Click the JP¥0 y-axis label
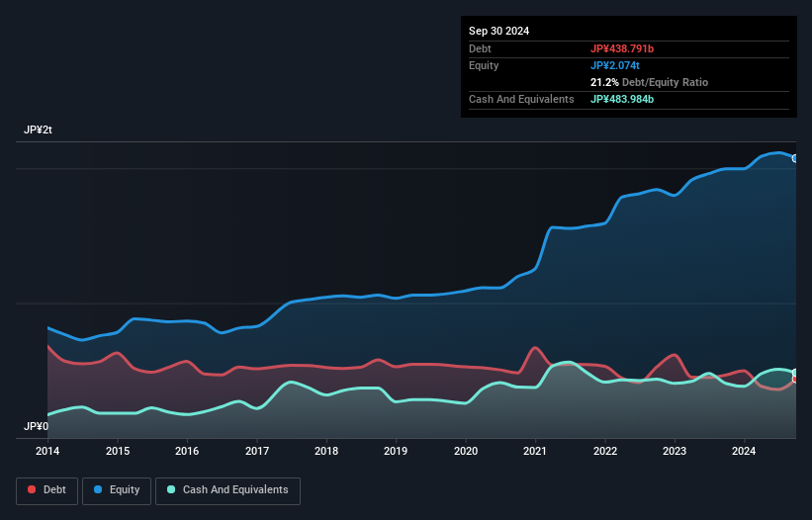812x520 pixels. pos(36,426)
